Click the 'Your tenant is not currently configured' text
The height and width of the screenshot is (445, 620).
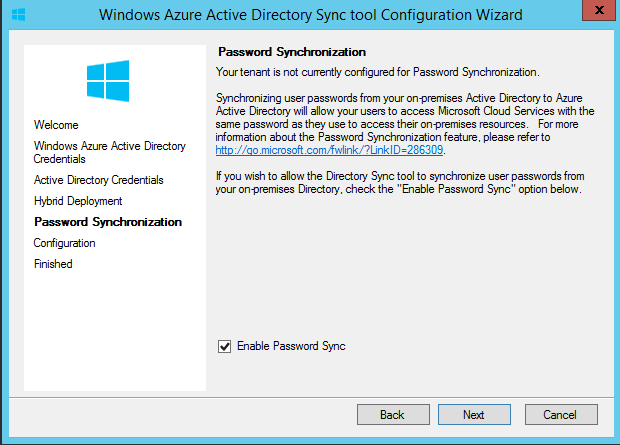(x=377, y=72)
